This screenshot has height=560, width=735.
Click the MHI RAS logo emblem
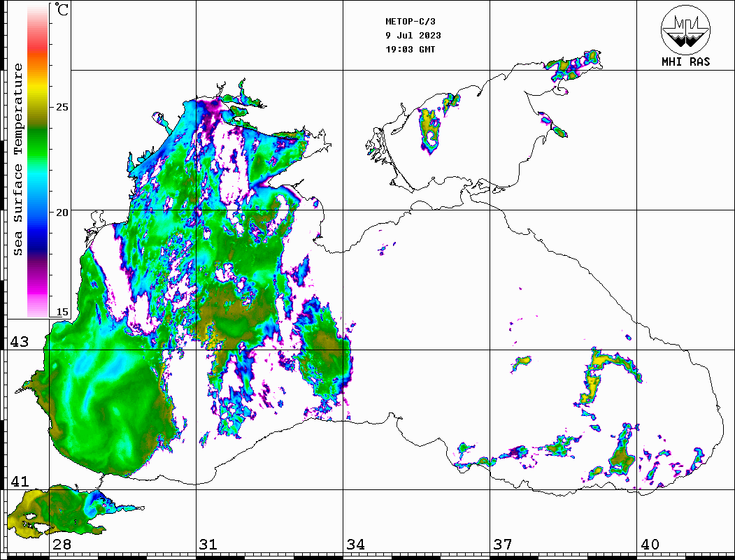pos(685,29)
